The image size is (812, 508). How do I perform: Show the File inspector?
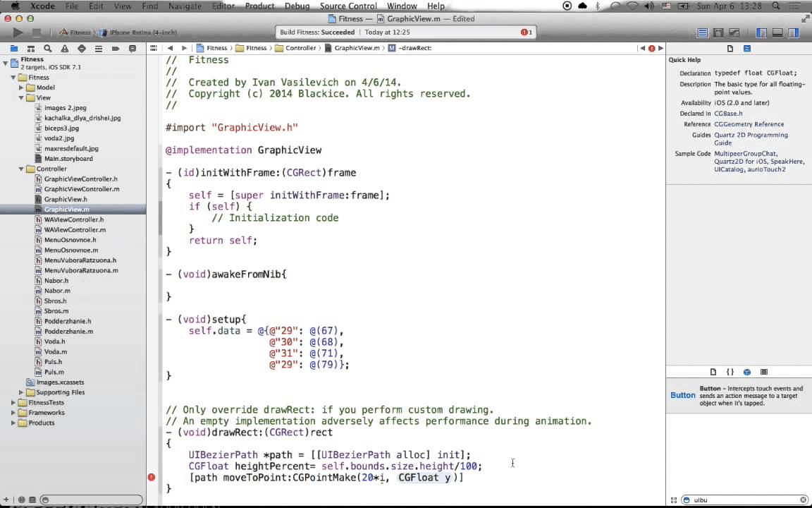point(730,48)
